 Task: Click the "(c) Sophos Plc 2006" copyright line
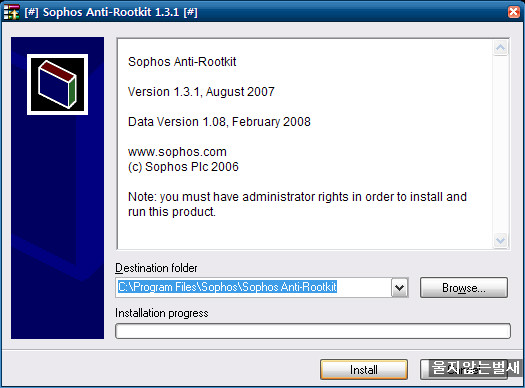[x=183, y=167]
